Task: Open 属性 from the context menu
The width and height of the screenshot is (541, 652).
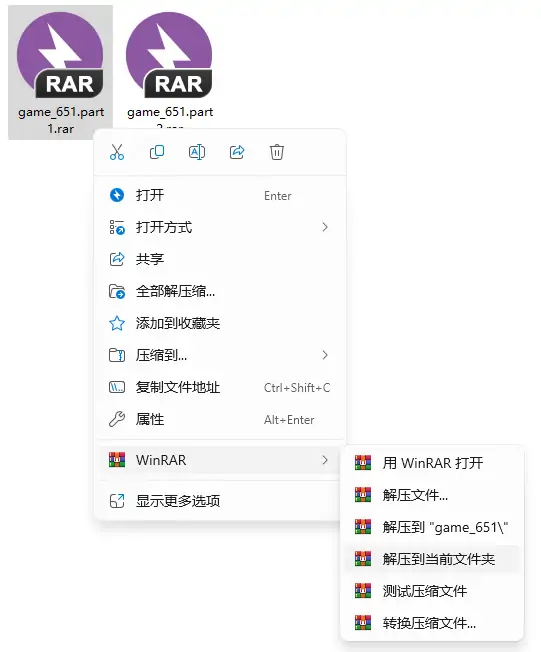Action: pyautogui.click(x=220, y=419)
